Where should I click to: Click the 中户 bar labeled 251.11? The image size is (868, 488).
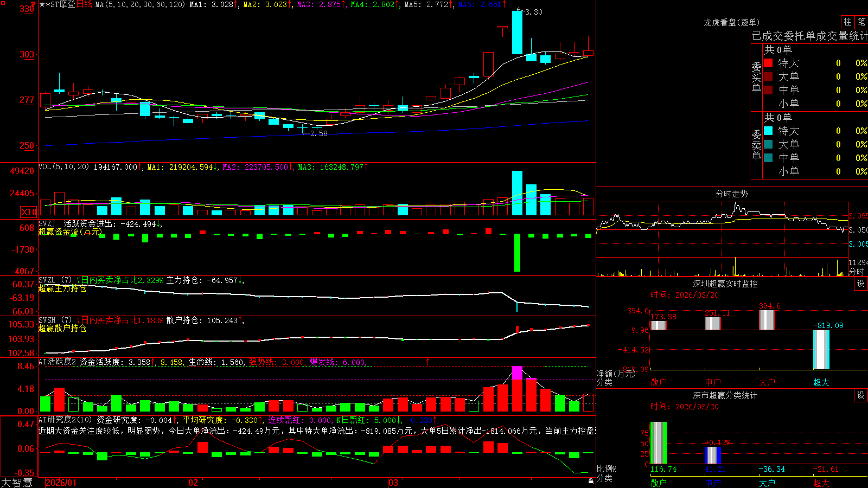712,324
